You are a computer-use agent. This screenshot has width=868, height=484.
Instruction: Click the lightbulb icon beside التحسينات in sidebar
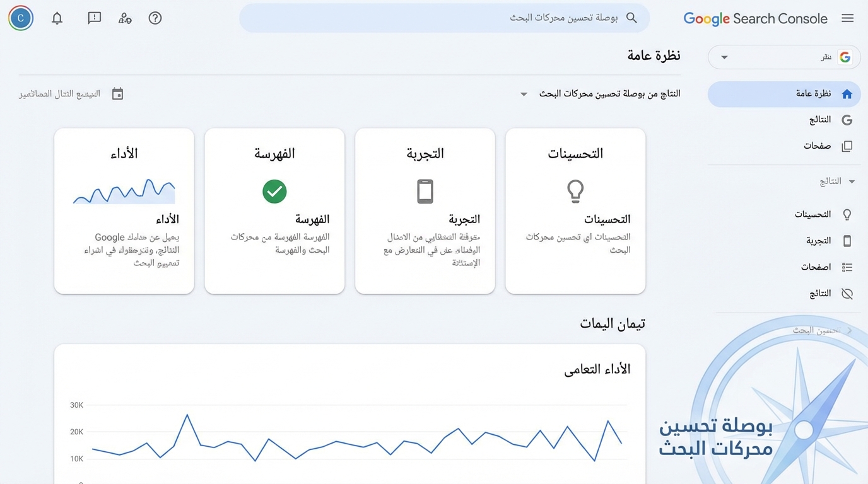click(847, 214)
